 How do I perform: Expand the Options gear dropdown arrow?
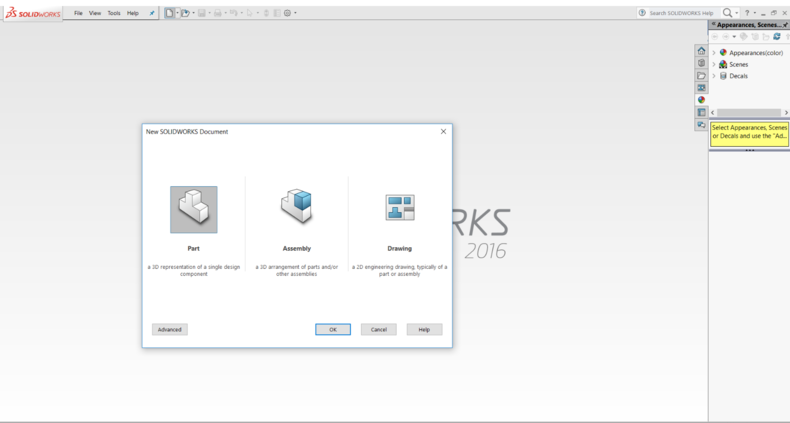(x=295, y=13)
